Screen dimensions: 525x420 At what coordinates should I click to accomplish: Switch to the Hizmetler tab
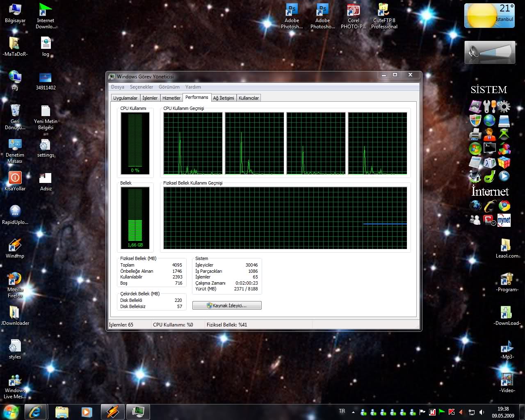coord(171,98)
